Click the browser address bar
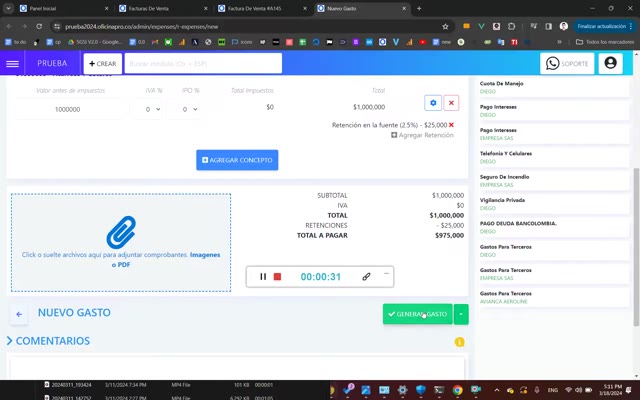 251,27
